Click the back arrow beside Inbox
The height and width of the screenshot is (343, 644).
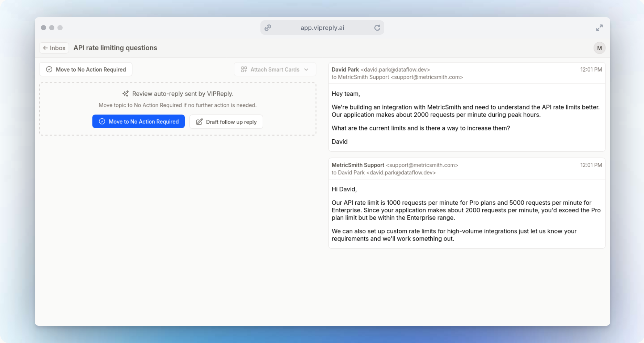pyautogui.click(x=46, y=48)
